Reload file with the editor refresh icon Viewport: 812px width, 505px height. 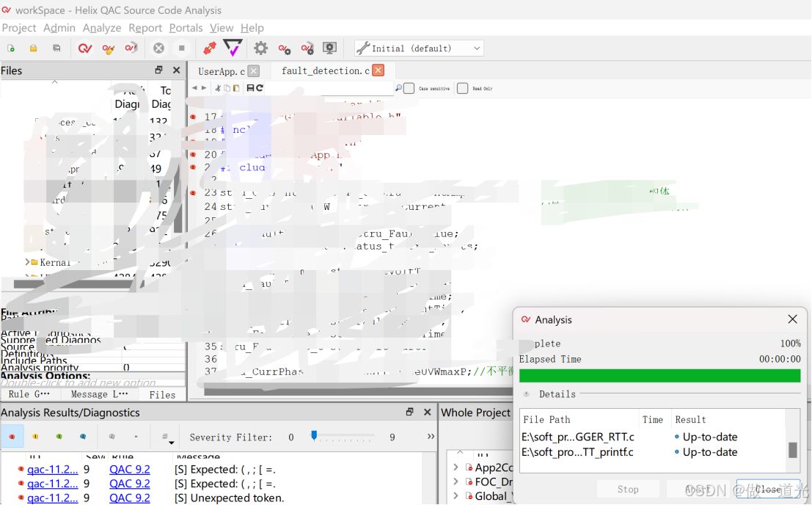(x=260, y=88)
